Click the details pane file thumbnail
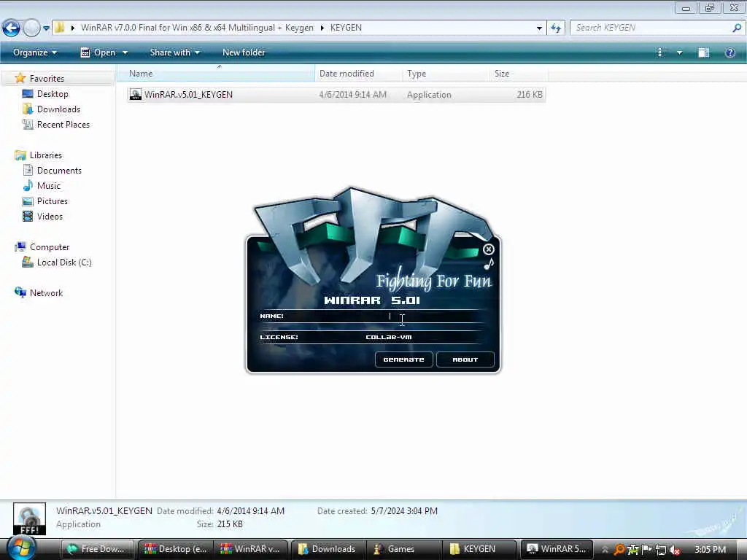The height and width of the screenshot is (560, 747). pyautogui.click(x=29, y=518)
